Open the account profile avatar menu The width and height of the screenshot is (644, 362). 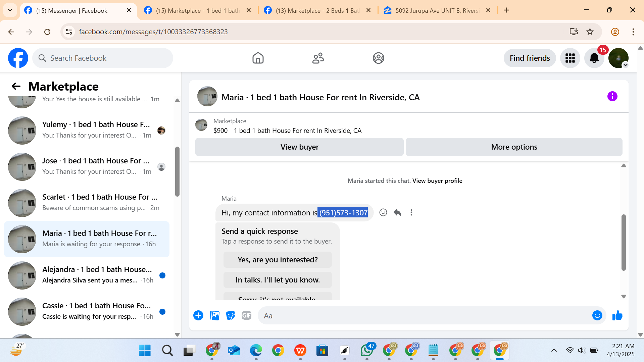pyautogui.click(x=618, y=58)
